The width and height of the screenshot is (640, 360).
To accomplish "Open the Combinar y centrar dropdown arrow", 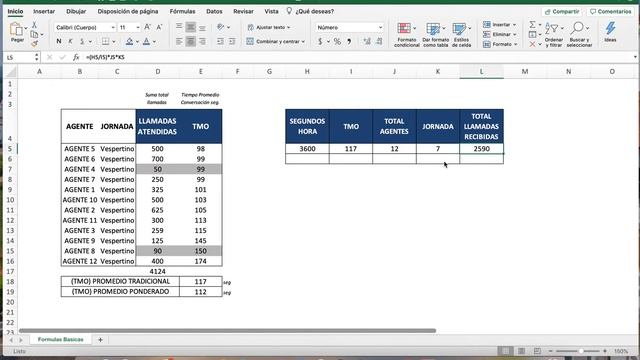I will point(303,42).
